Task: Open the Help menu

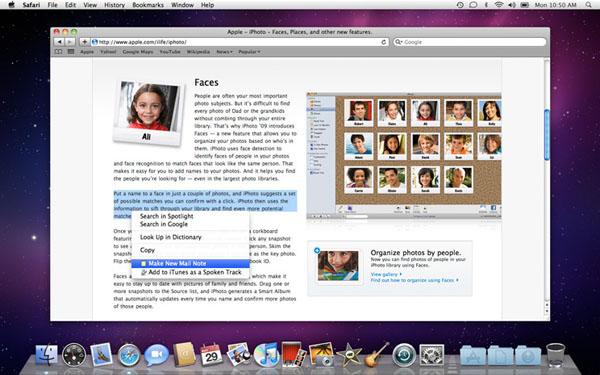Action: click(x=207, y=5)
